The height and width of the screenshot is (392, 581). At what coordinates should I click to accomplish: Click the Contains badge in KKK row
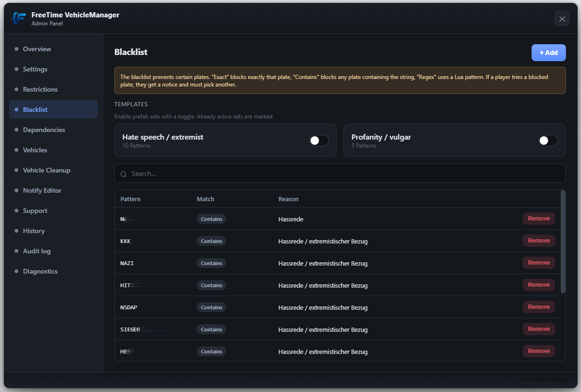coord(211,241)
